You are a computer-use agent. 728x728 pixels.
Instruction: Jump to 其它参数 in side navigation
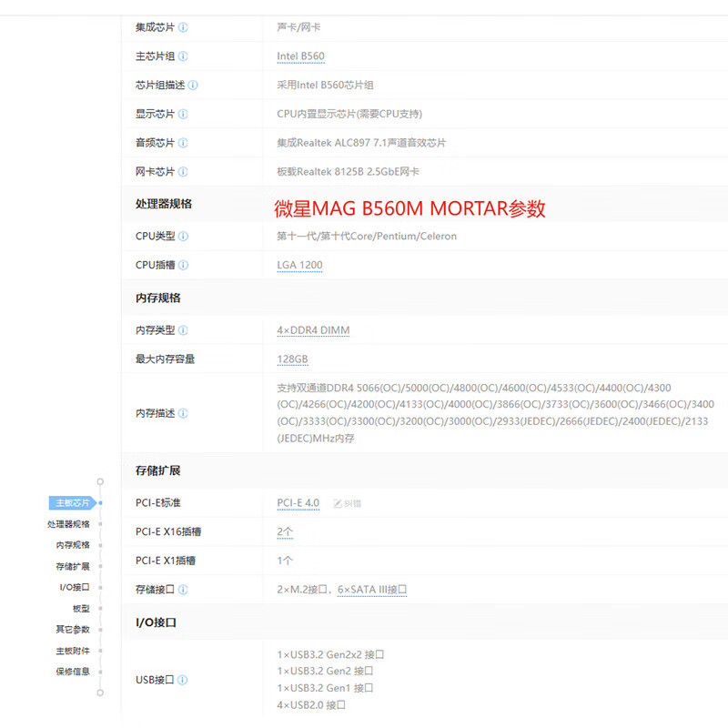(73, 630)
